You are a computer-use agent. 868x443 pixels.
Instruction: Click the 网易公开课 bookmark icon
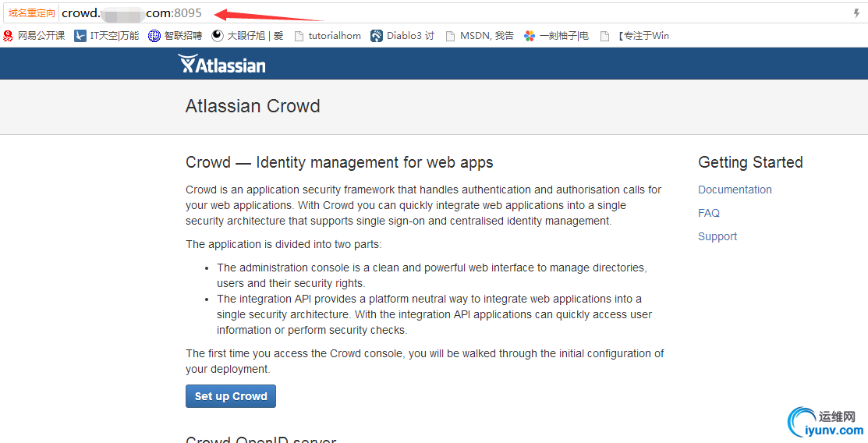pyautogui.click(x=8, y=36)
